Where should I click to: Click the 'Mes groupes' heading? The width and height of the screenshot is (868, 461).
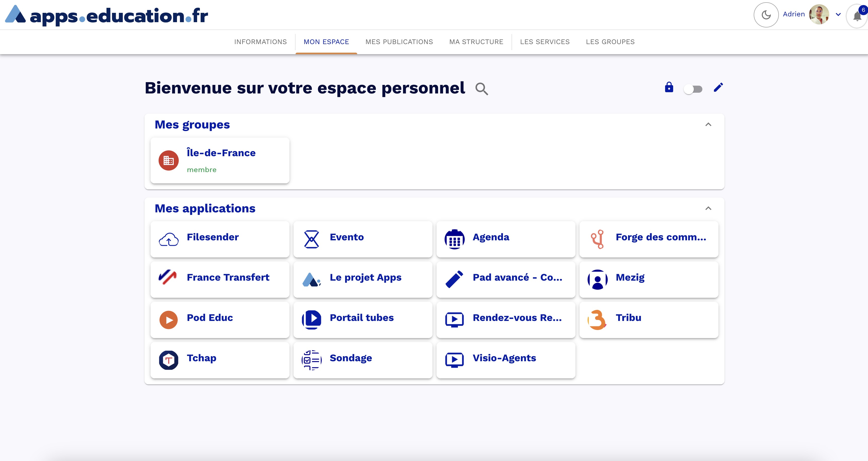pyautogui.click(x=192, y=125)
